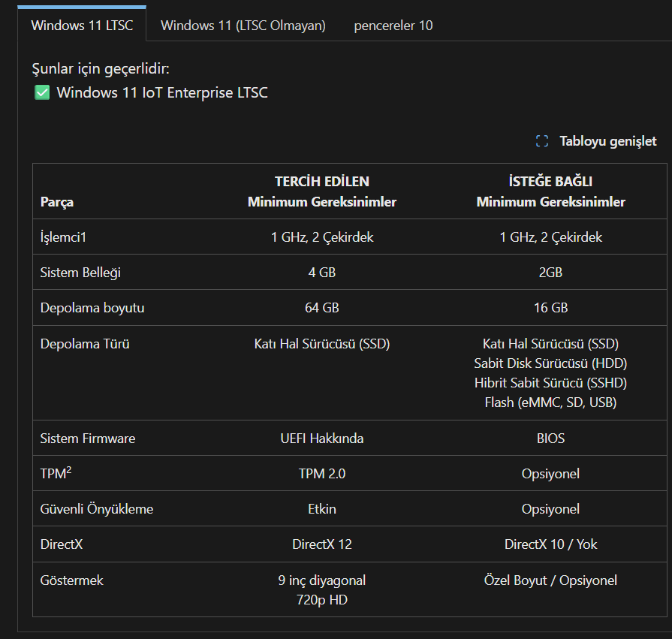Click the Depolama boyutu row label
Image resolution: width=672 pixels, height=639 pixels.
(92, 308)
